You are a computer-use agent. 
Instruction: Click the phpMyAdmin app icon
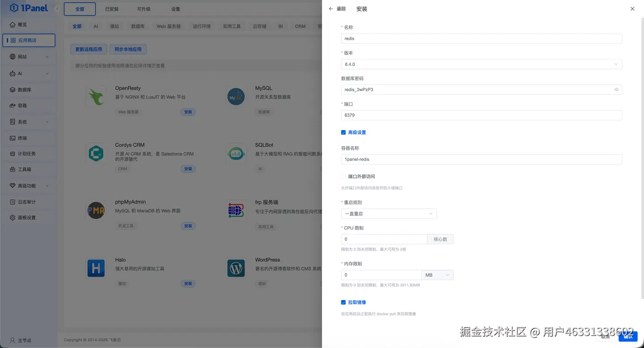click(96, 210)
